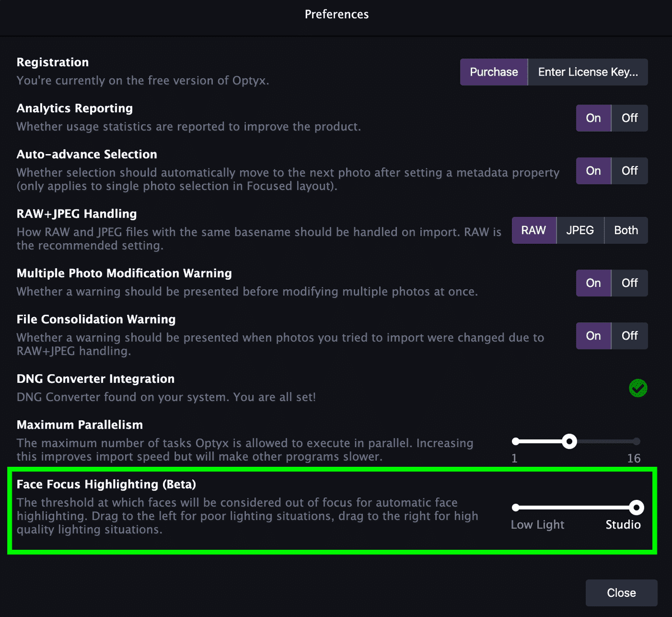Screen dimensions: 672x617
Task: Turn Analytics Reporting off
Action: point(629,118)
